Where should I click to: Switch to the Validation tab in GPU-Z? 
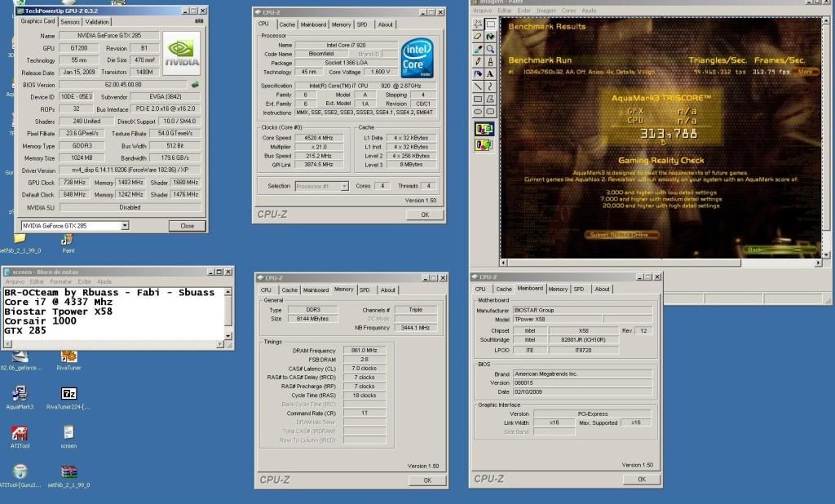pyautogui.click(x=97, y=22)
